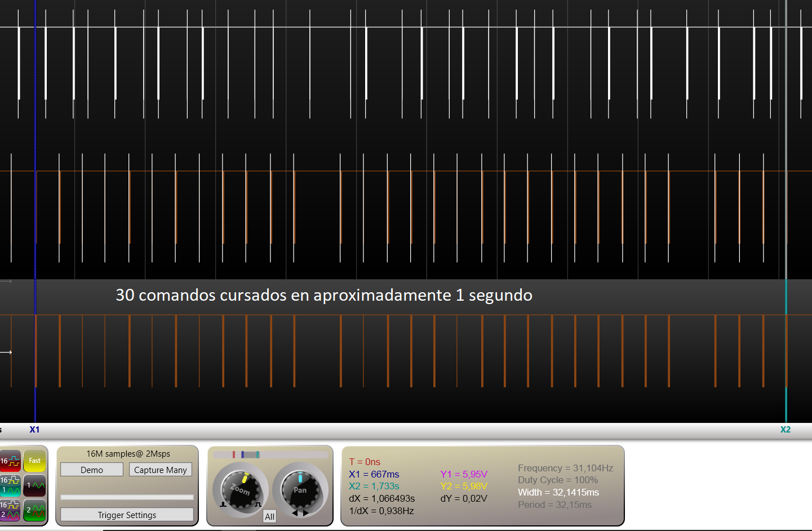Click the 'Y1 = 5,95V' readout
The width and height of the screenshot is (812, 531).
(x=464, y=474)
